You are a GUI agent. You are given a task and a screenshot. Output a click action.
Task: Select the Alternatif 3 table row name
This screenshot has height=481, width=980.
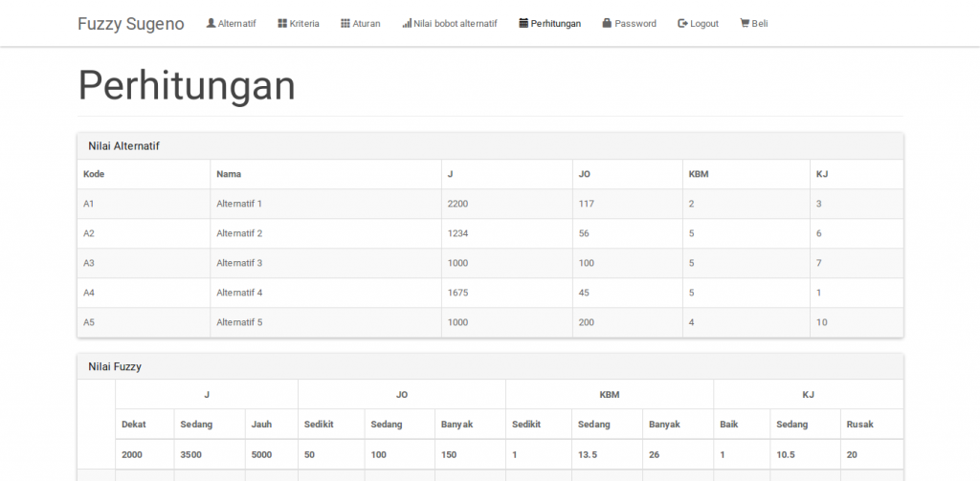[x=239, y=263]
